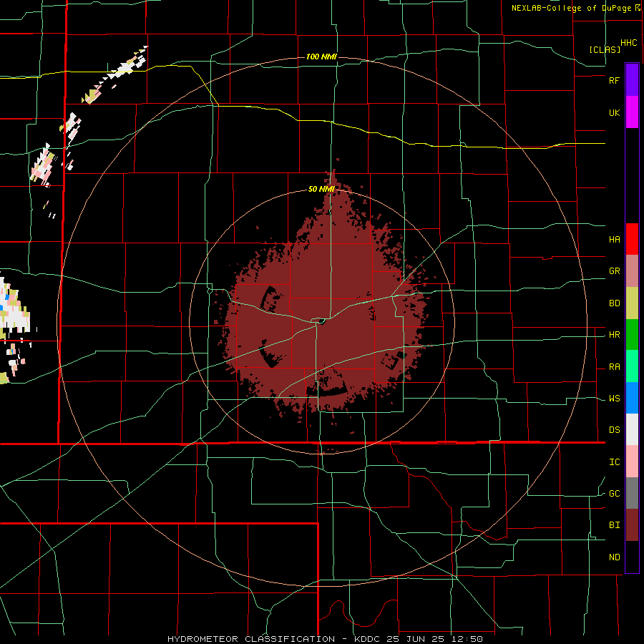644x644 pixels.
Task: Select the GR dusty pink legend swatch
Action: 632,271
